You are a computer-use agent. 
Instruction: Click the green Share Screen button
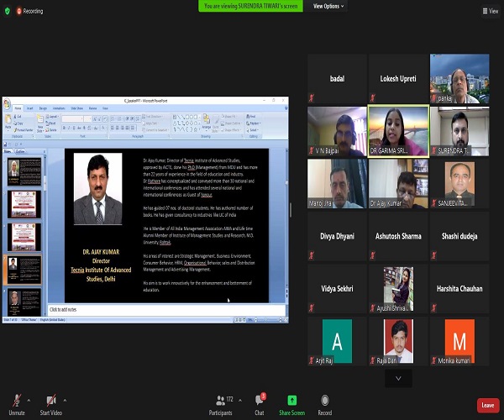point(291,405)
